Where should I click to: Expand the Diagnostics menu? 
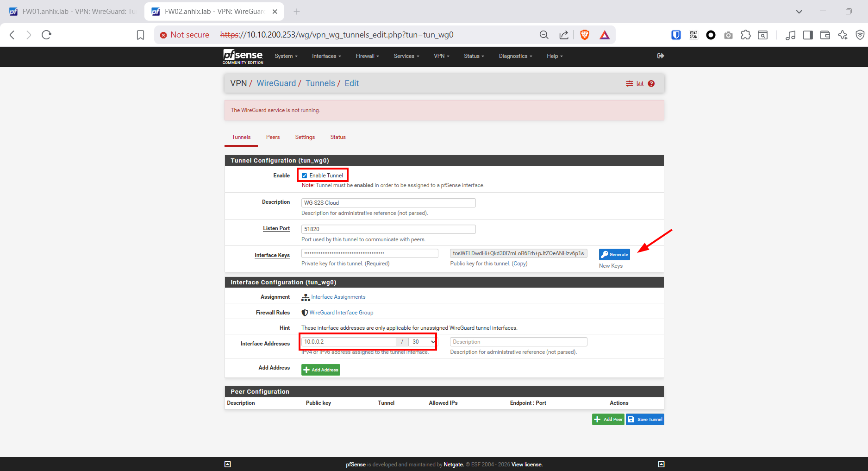515,56
